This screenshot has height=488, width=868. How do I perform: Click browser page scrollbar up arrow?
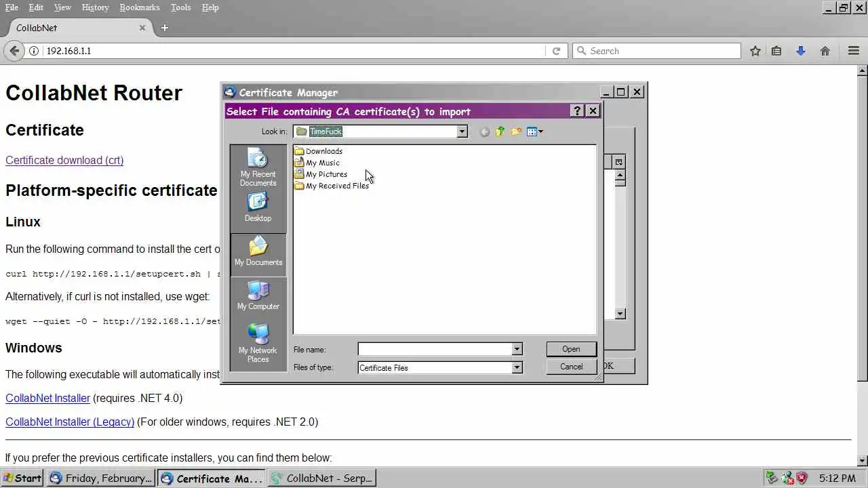[863, 70]
